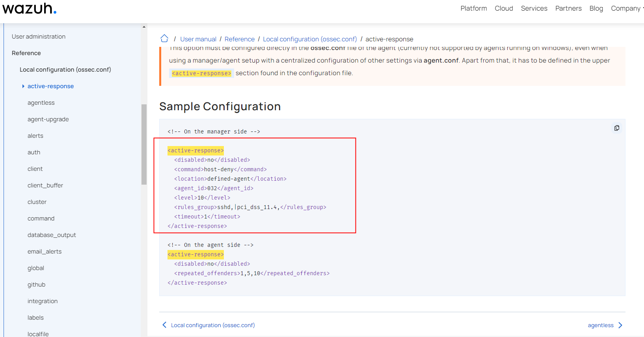Screen dimensions: 644x337
Task: Click the Wazuh logo
Action: [30, 8]
